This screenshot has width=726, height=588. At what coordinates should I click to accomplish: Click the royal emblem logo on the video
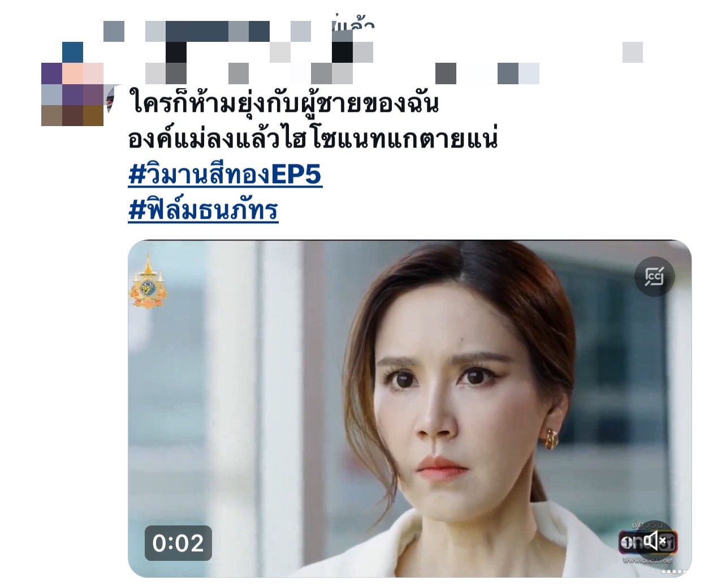(148, 282)
